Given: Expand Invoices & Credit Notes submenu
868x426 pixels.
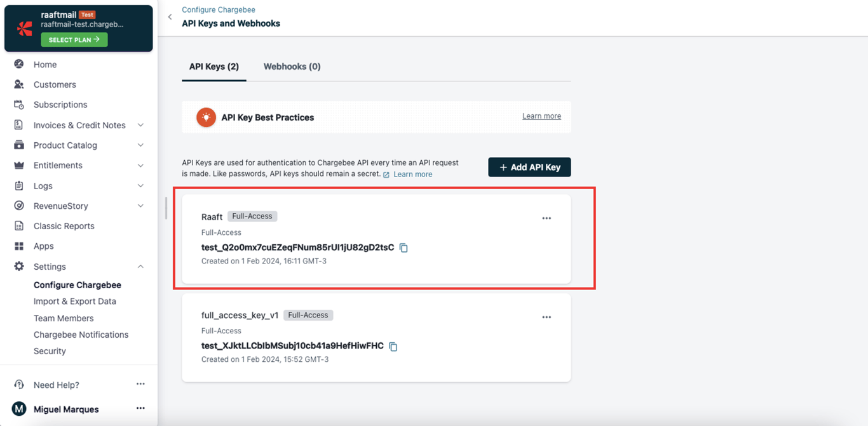Looking at the screenshot, I should [x=140, y=125].
